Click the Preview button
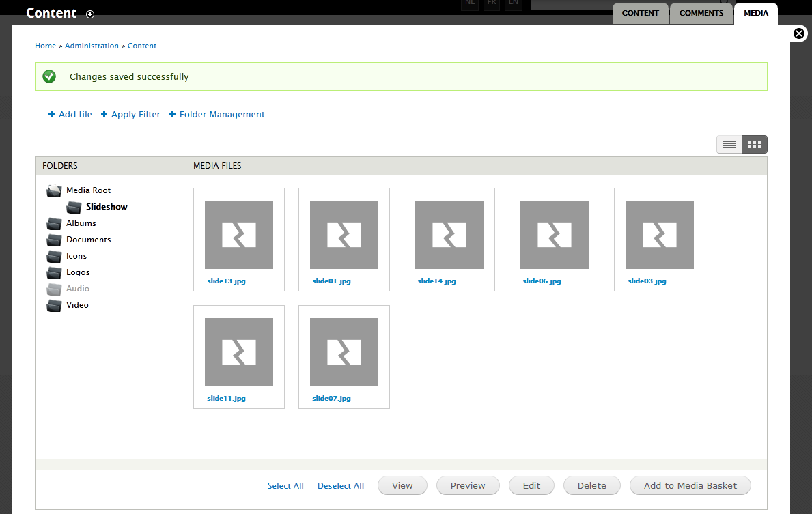812x514 pixels. pos(468,485)
